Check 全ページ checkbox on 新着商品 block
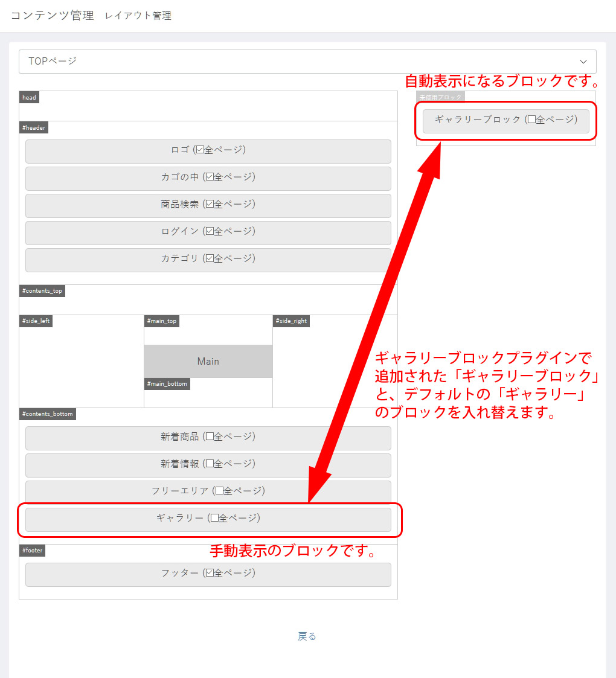Viewport: 616px width, 678px height. [210, 437]
